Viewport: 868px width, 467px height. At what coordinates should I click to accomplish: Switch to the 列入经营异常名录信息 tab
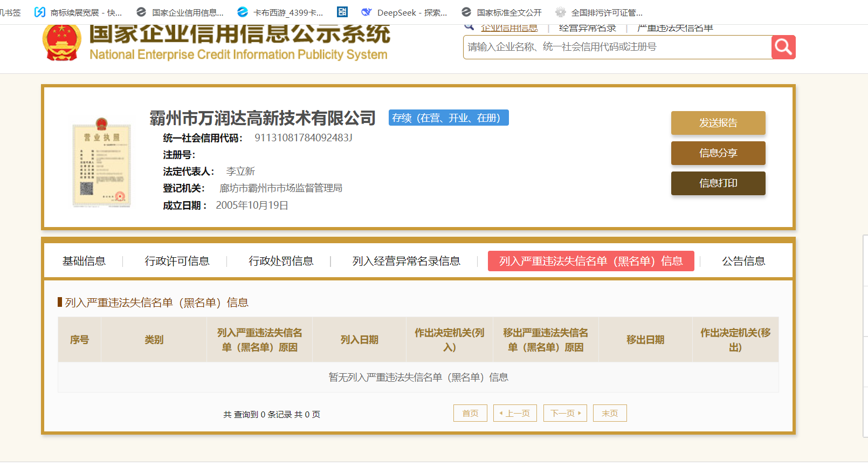coord(407,261)
